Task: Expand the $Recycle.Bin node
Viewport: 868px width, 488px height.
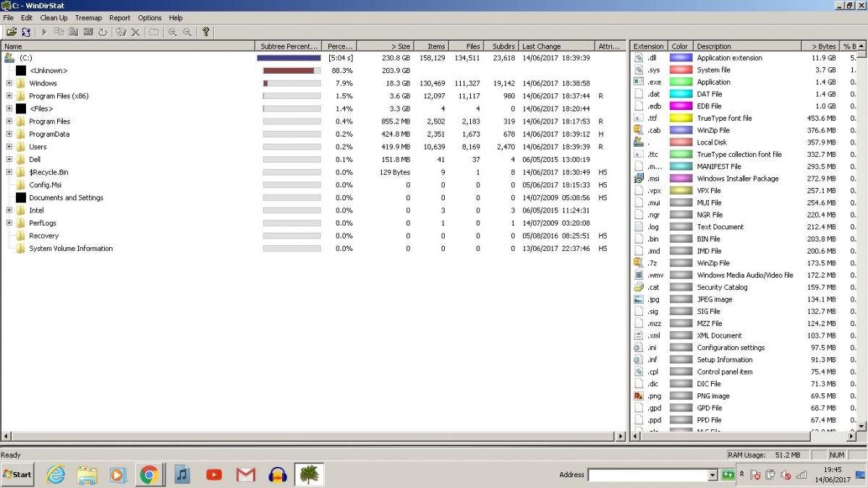Action: (9, 172)
